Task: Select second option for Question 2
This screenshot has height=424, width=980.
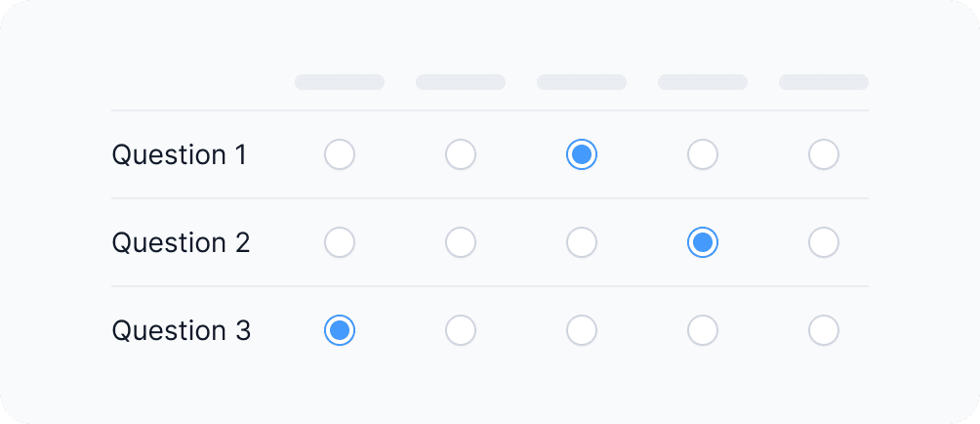Action: coord(461,242)
